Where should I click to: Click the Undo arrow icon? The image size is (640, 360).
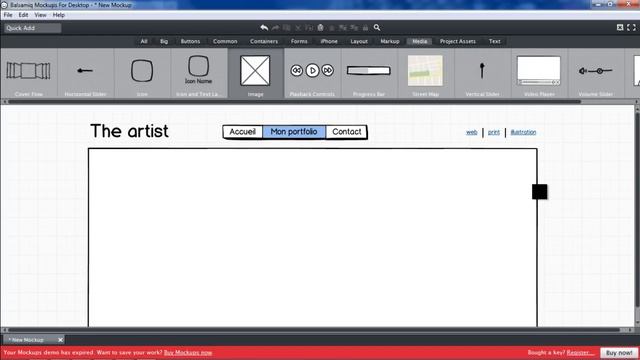pyautogui.click(x=264, y=28)
